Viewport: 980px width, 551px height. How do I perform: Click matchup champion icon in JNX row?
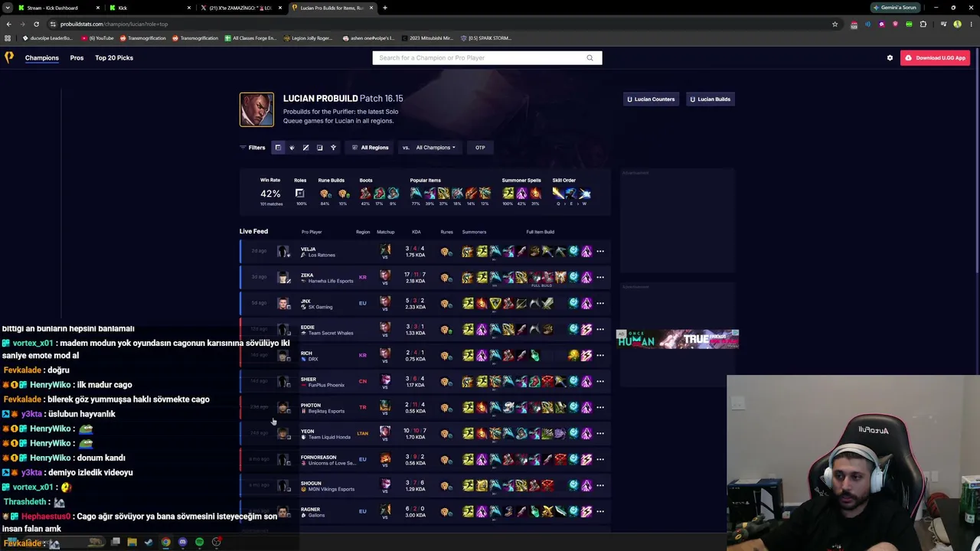[385, 303]
